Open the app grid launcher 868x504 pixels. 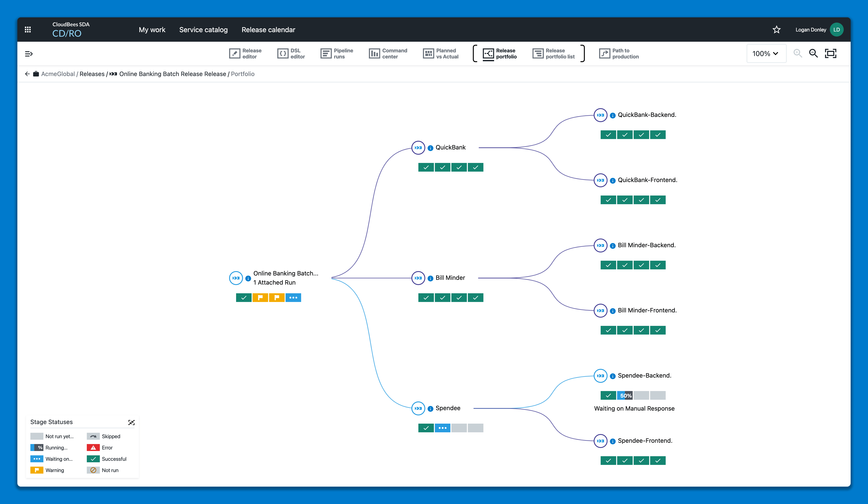point(28,29)
